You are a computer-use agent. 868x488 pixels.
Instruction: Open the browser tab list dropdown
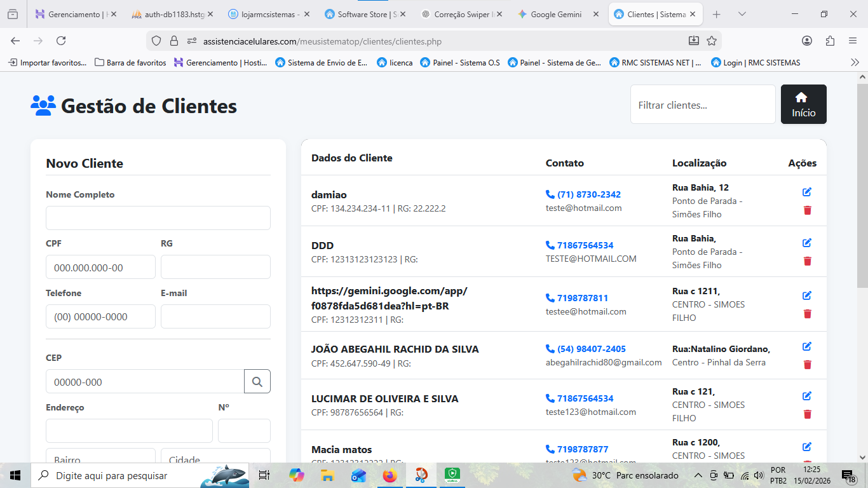click(x=741, y=13)
